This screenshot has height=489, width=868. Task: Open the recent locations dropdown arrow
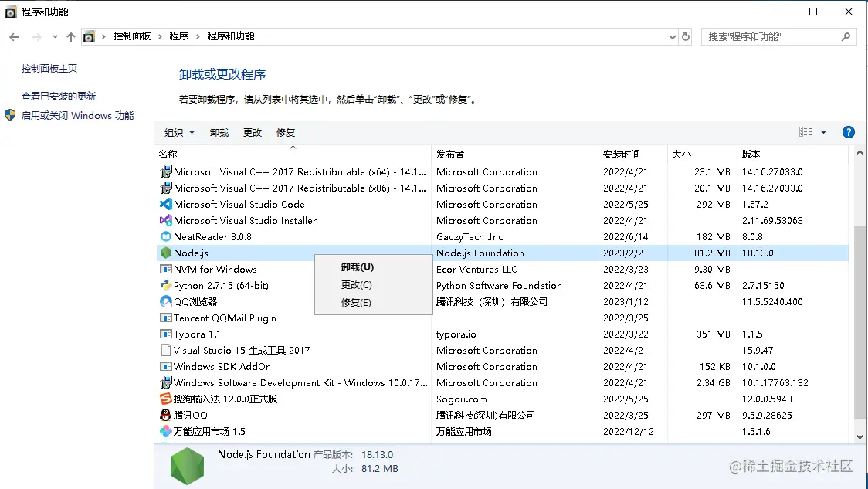55,36
